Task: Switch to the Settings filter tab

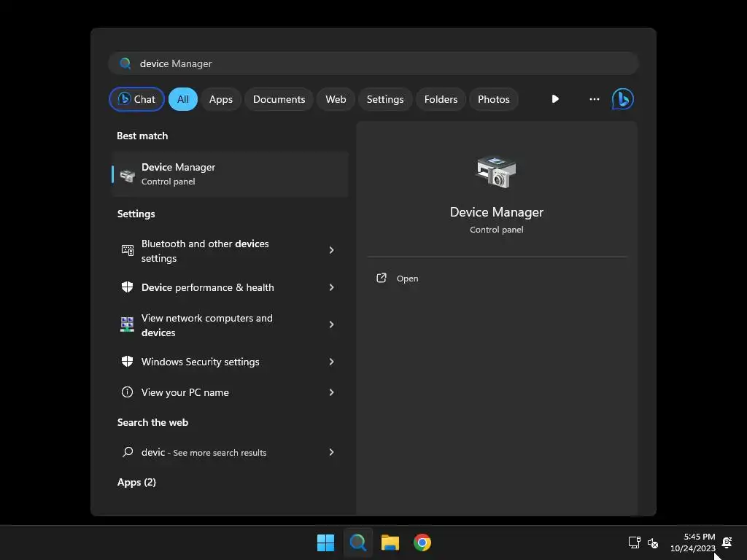Action: point(385,99)
